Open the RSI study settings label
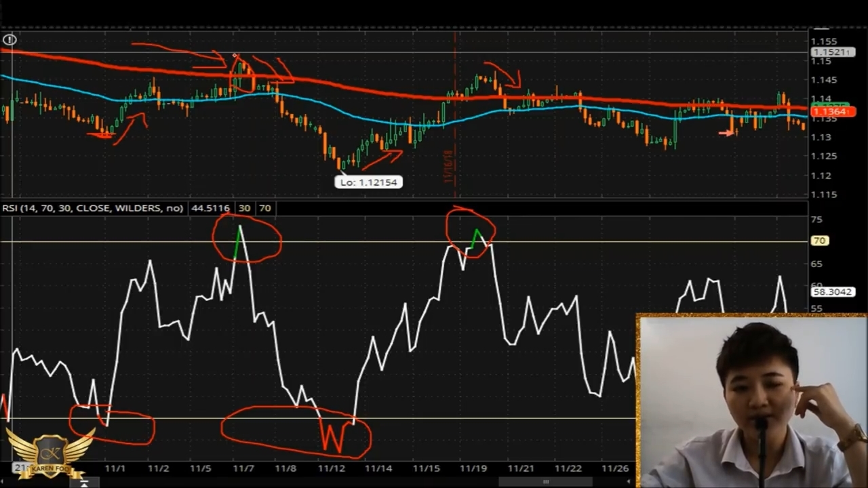This screenshot has width=868, height=488. [92, 208]
